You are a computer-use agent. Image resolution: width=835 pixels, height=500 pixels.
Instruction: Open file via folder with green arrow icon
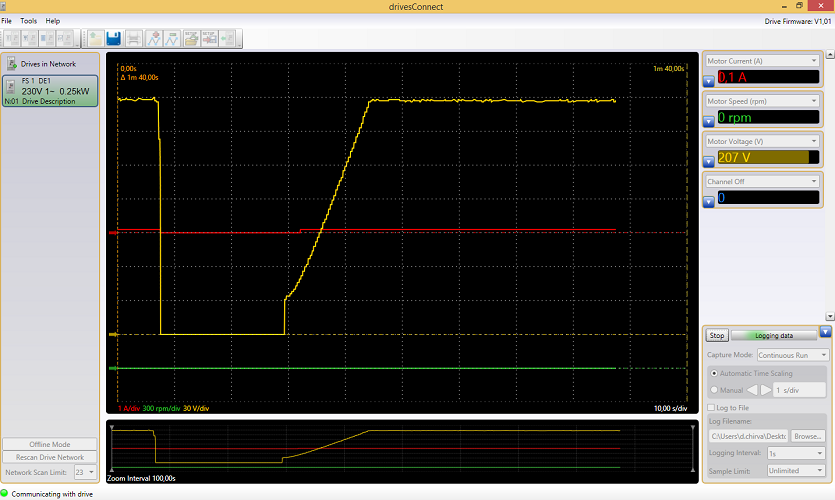95,38
